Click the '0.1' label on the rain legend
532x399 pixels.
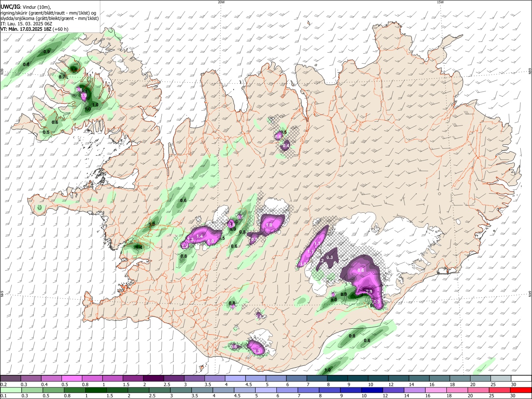[x=3, y=396]
